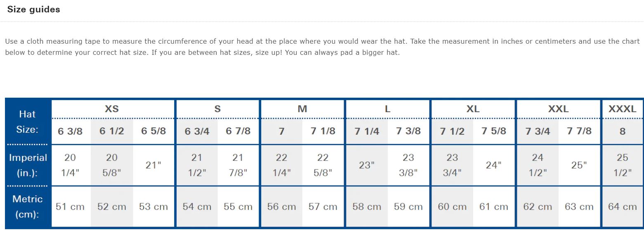Select the 23" imperial measurement cell
The width and height of the screenshot is (644, 230).
click(x=367, y=165)
